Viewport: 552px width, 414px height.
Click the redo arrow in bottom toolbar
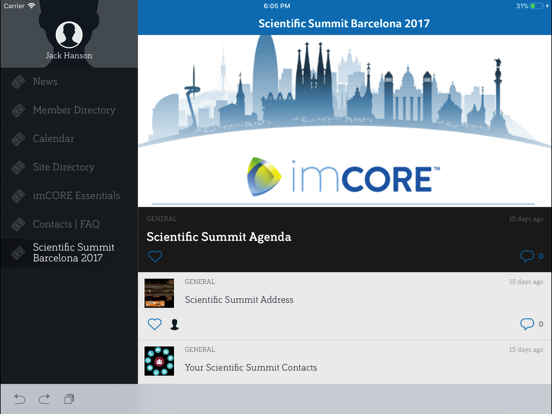[44, 399]
